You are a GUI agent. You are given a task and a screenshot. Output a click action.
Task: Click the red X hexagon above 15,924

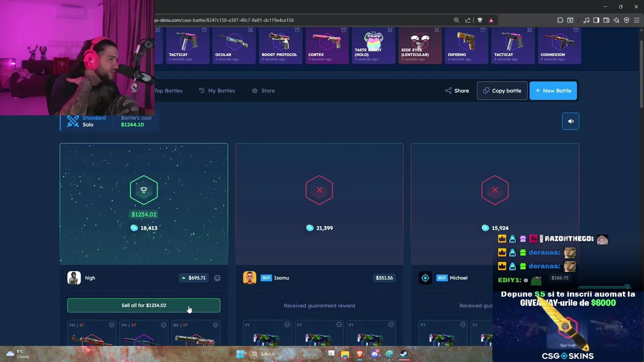(495, 190)
